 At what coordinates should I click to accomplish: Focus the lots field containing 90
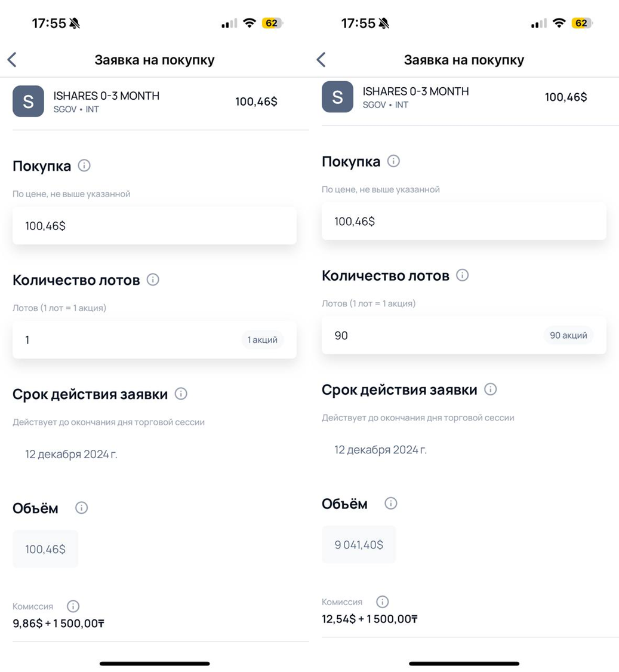[x=430, y=336]
